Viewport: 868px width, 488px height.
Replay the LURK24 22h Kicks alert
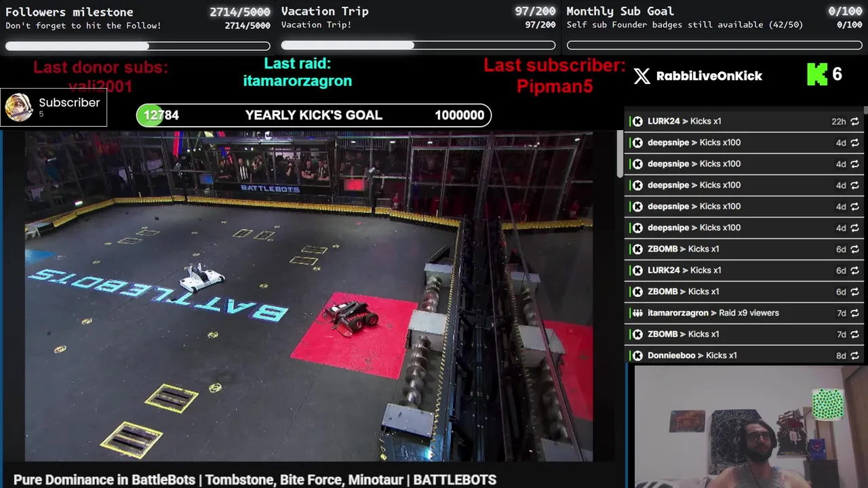854,121
